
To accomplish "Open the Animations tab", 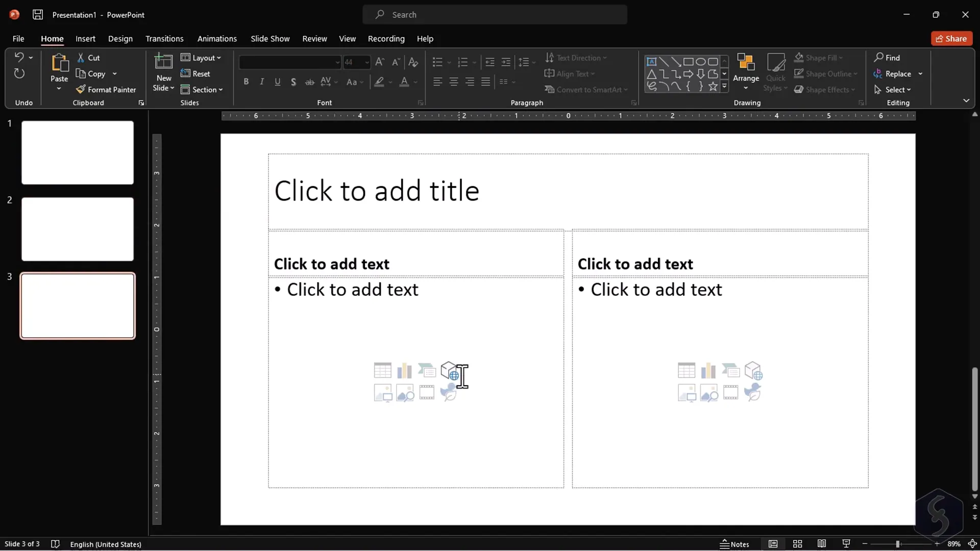I will pos(217,38).
